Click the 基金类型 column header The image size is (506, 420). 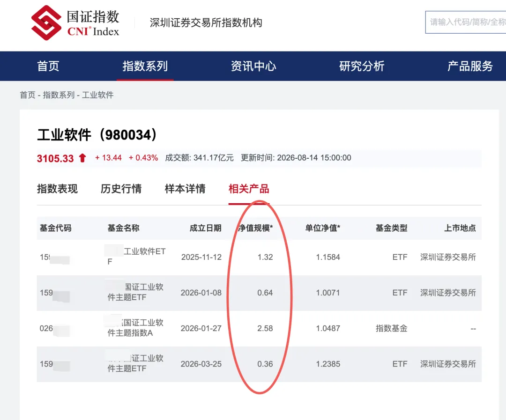[x=391, y=228]
